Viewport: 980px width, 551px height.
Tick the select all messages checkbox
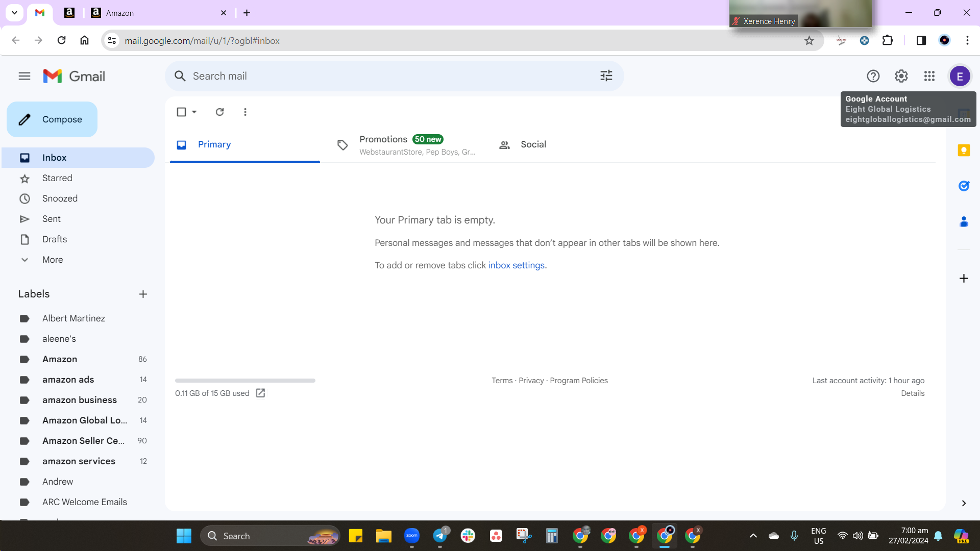click(181, 112)
